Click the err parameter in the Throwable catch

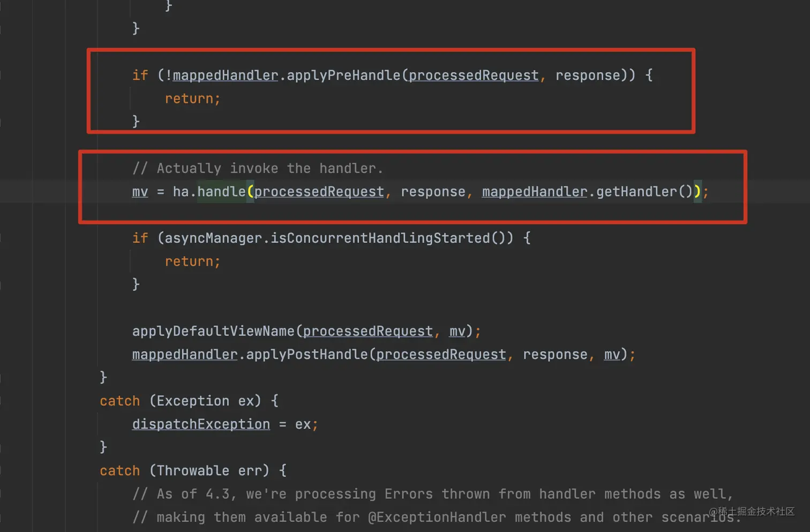click(x=250, y=471)
